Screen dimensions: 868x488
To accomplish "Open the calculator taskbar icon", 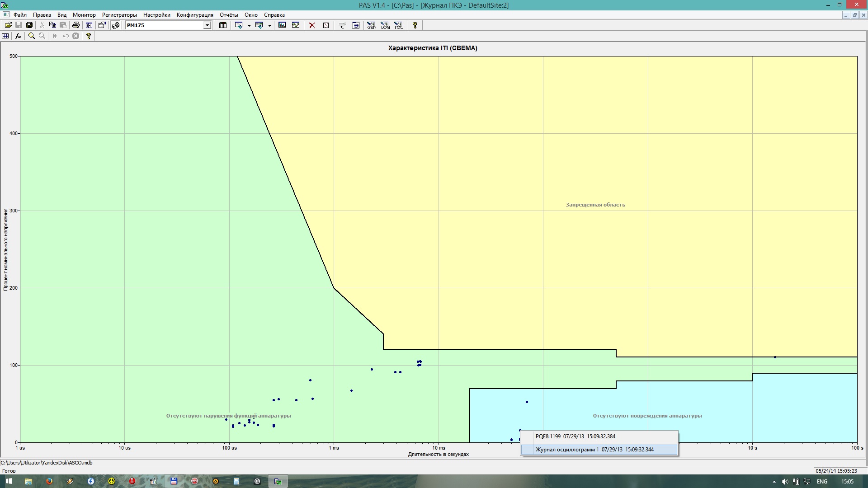I will click(236, 481).
